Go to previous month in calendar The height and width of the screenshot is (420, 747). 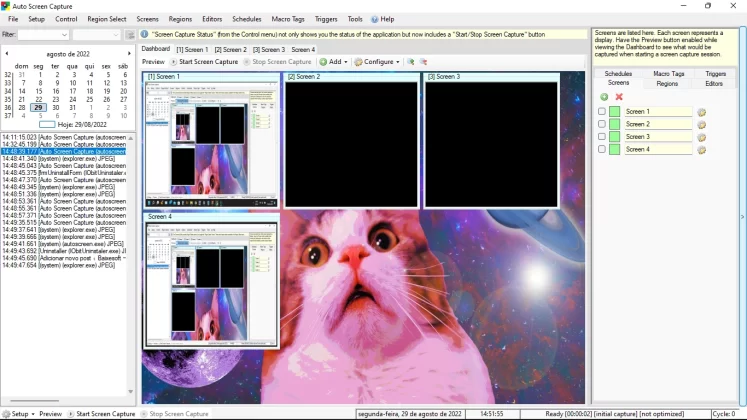pyautogui.click(x=7, y=52)
